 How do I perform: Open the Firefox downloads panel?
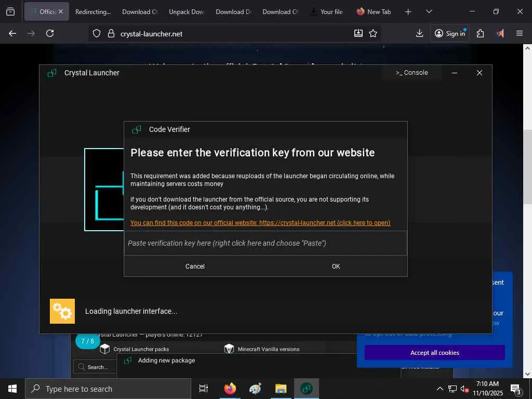419,33
